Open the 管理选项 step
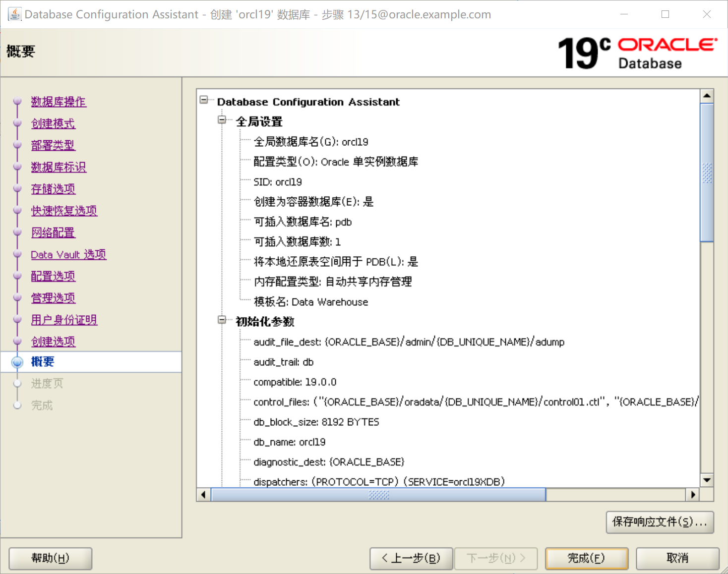Image resolution: width=728 pixels, height=574 pixels. [x=53, y=298]
